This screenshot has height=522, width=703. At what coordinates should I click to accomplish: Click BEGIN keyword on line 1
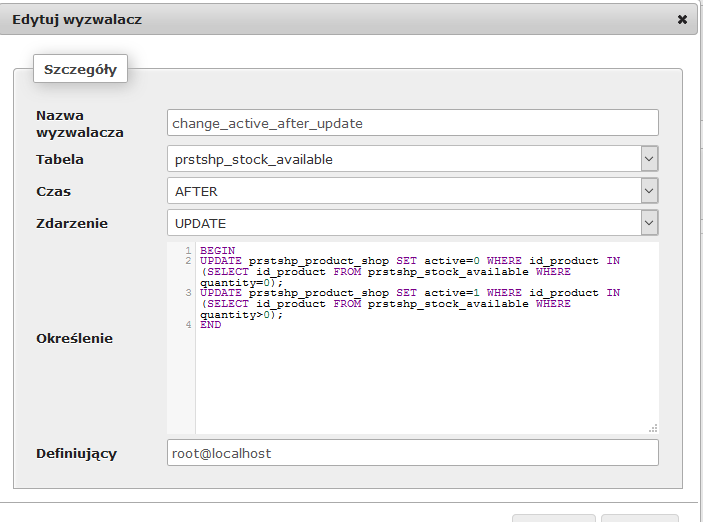(217, 250)
